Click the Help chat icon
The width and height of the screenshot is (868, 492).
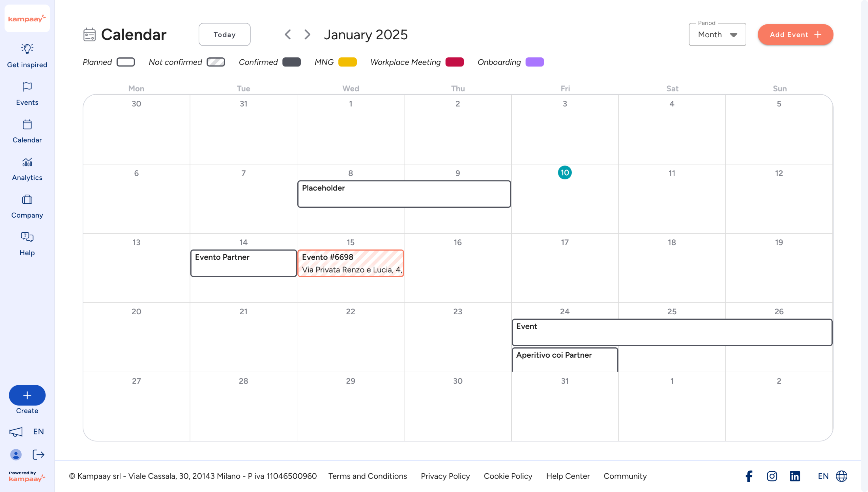27,237
